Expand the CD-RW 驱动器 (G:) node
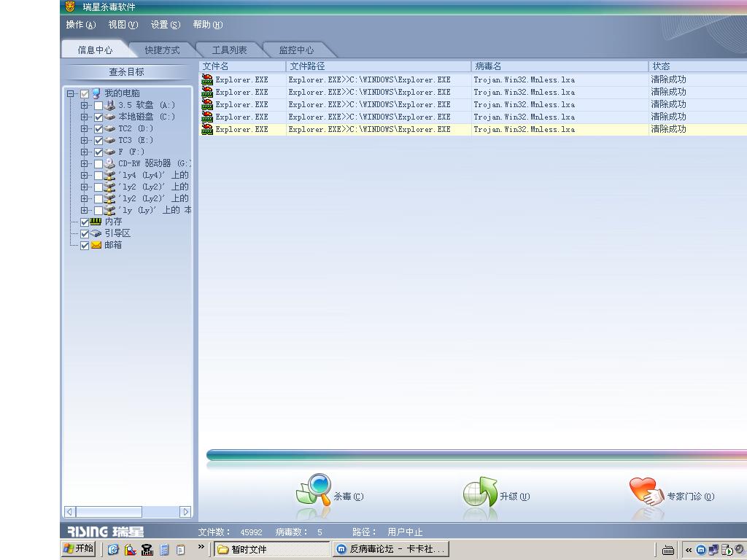The width and height of the screenshot is (747, 560). (x=85, y=163)
